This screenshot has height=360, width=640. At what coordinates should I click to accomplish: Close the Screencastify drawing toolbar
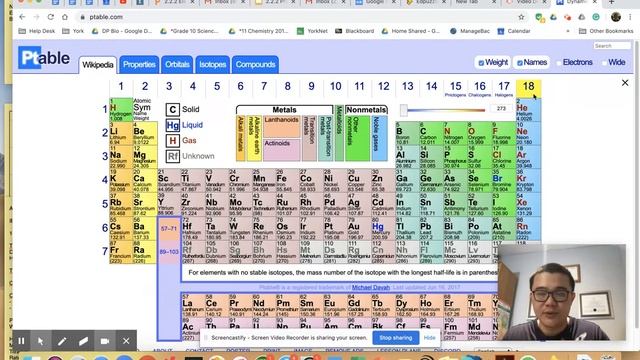126,341
